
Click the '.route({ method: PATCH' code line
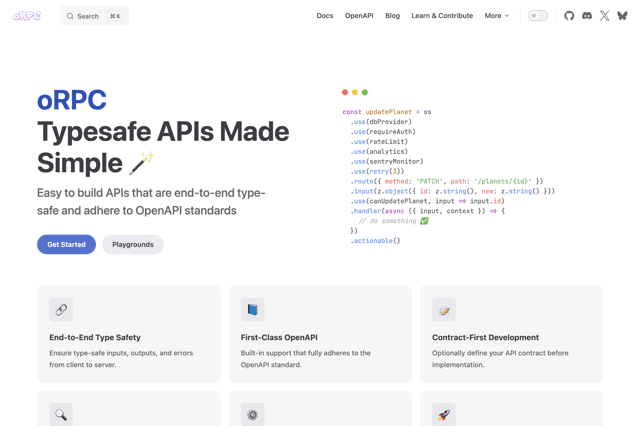pos(447,181)
